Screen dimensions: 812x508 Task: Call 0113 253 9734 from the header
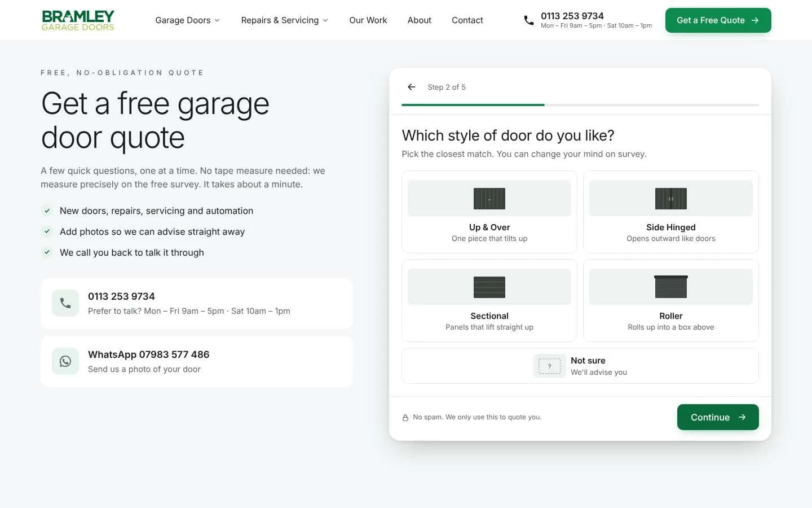[572, 16]
